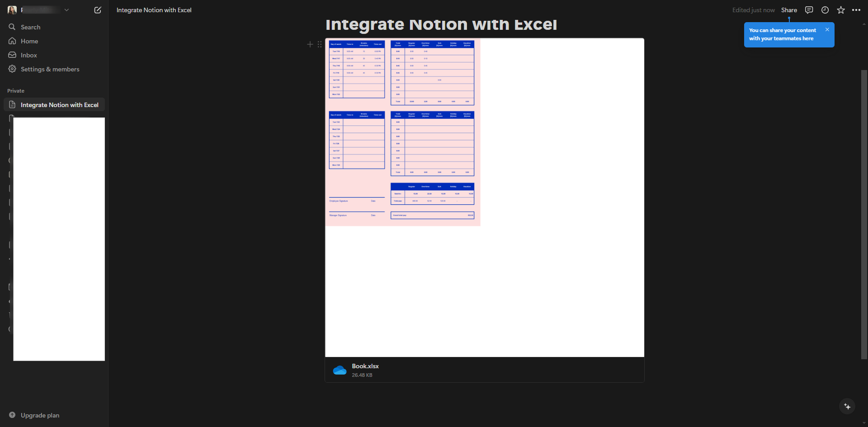Open the Book.xlsx file link
Image resolution: width=868 pixels, height=427 pixels.
365,366
